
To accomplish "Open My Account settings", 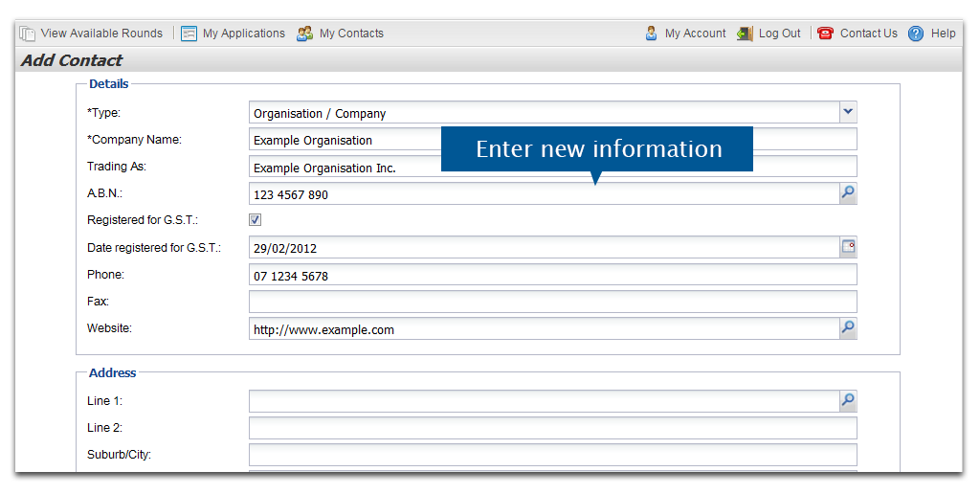I will pos(695,34).
